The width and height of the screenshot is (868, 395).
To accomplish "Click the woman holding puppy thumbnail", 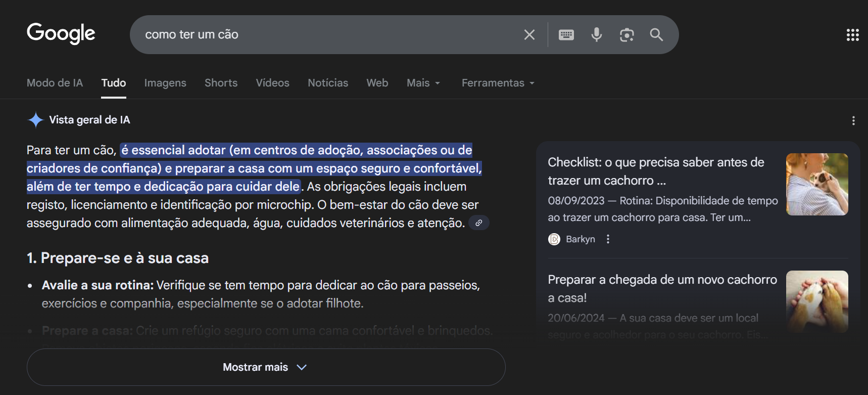I will 816,184.
